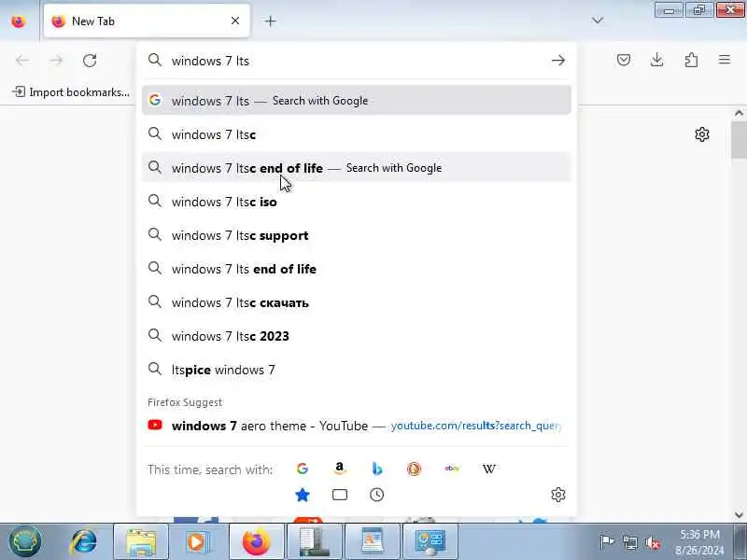Screen dimensions: 747x560
Task: Search open tabs icon
Action: click(x=339, y=496)
